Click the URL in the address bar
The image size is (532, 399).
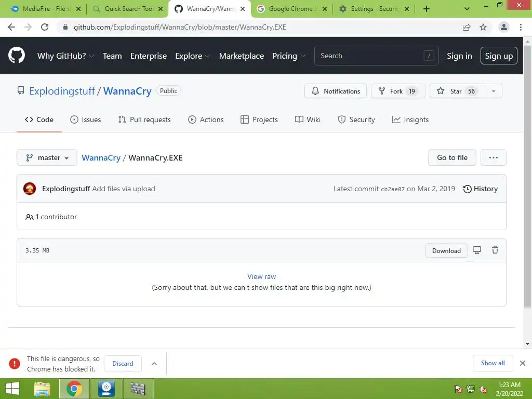click(x=180, y=27)
